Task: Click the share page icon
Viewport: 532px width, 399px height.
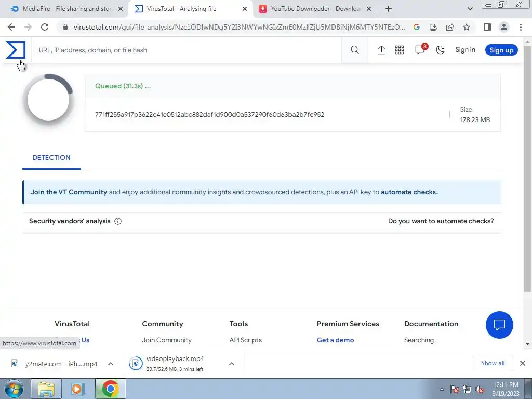Action: click(450, 27)
